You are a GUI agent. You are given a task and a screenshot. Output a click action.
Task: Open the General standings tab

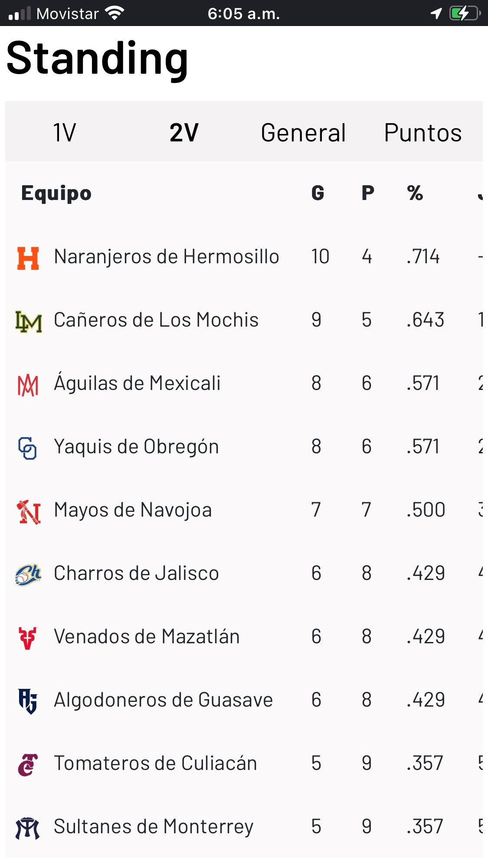(x=303, y=132)
